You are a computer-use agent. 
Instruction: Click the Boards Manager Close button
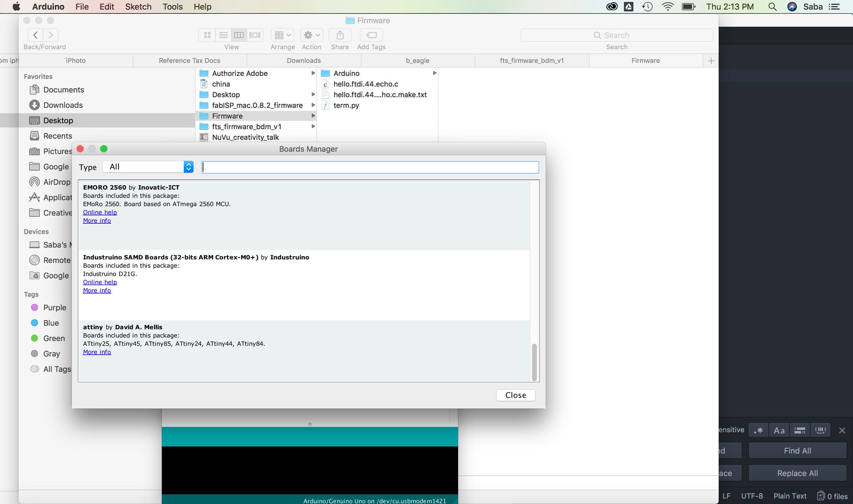tap(515, 395)
